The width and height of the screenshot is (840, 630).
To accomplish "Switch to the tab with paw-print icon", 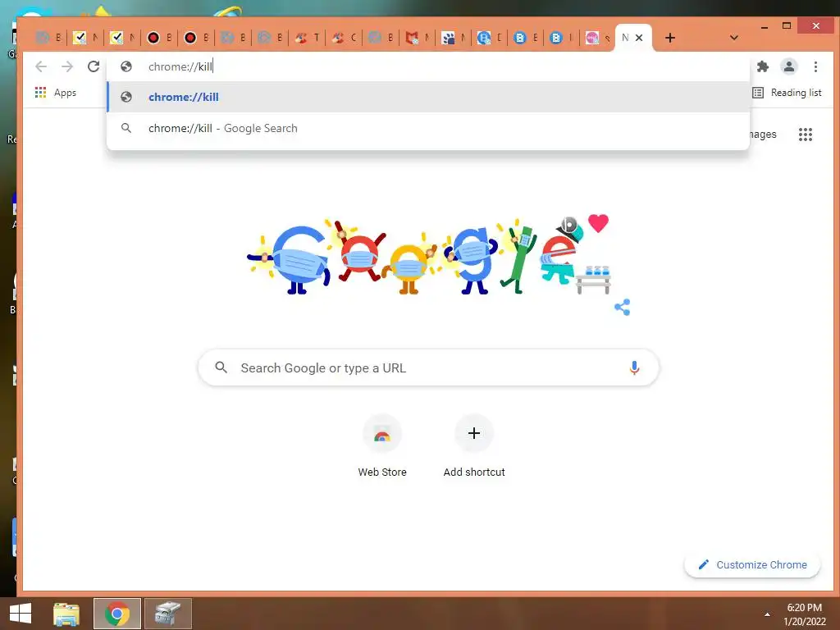I will pyautogui.click(x=453, y=38).
